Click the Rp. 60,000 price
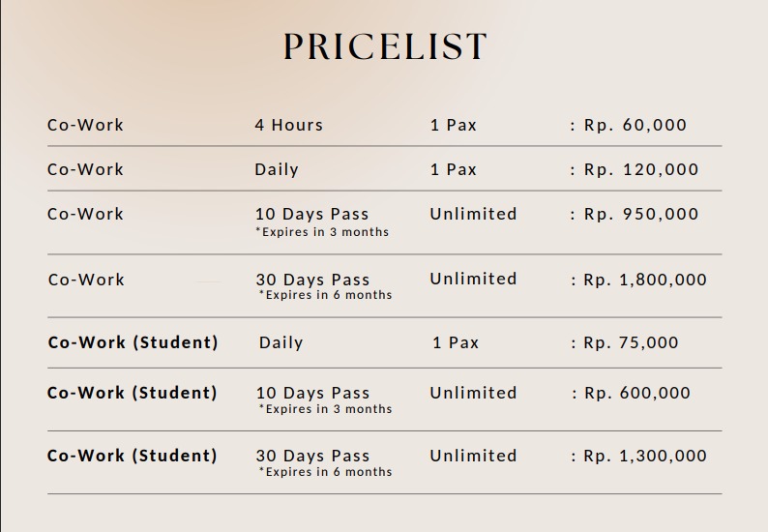Screen dimensions: 768x532 tap(635, 125)
